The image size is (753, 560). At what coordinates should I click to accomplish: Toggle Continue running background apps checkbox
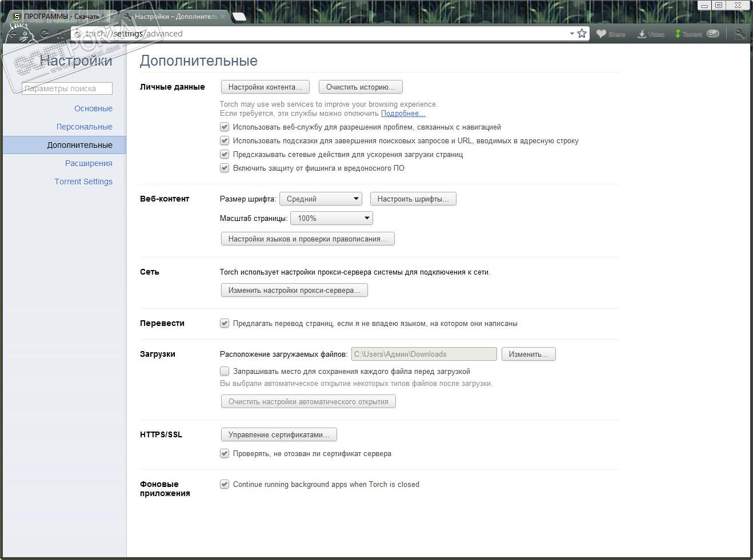click(225, 484)
